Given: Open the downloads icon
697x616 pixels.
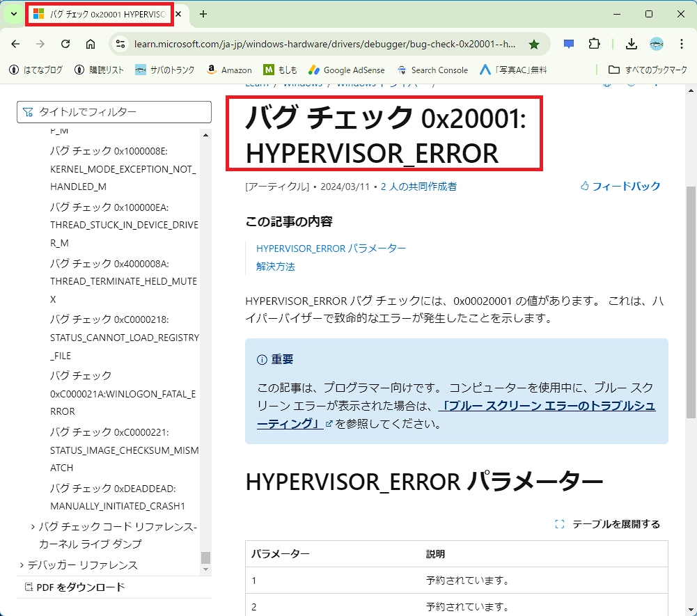Looking at the screenshot, I should [632, 44].
